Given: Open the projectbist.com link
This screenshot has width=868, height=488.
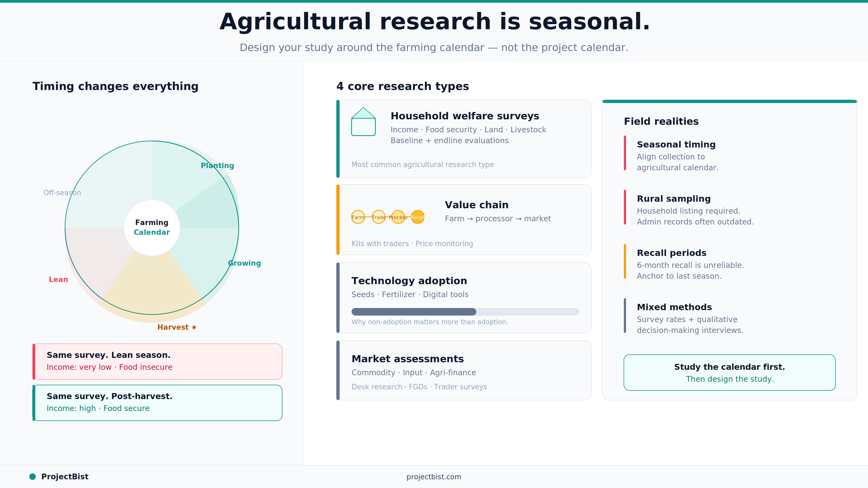Looking at the screenshot, I should pyautogui.click(x=434, y=477).
